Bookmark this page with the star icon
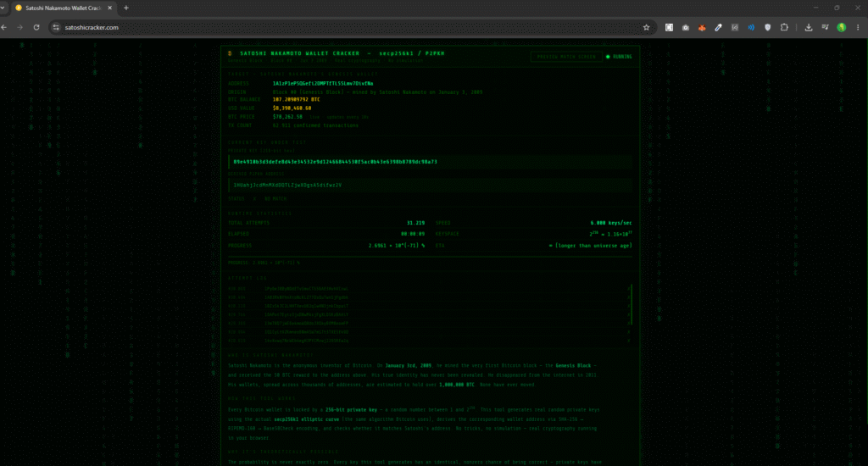This screenshot has height=466, width=868. 646,27
